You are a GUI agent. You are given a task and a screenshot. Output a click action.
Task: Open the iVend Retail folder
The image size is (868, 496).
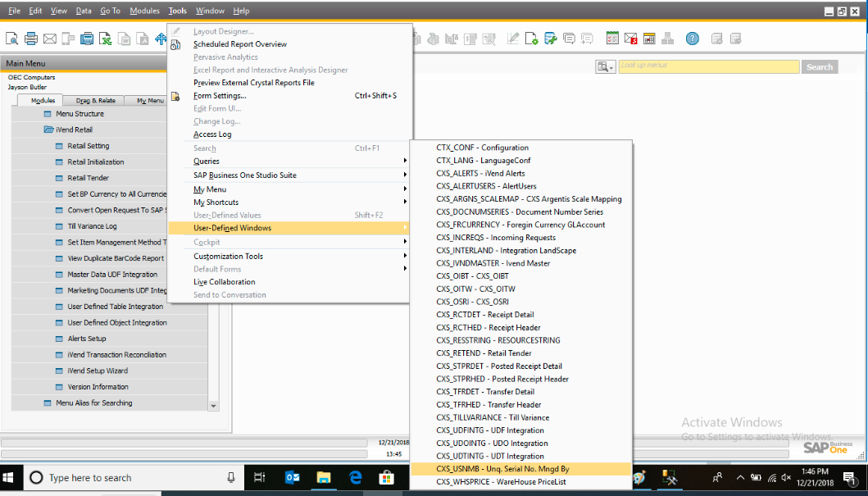[75, 130]
